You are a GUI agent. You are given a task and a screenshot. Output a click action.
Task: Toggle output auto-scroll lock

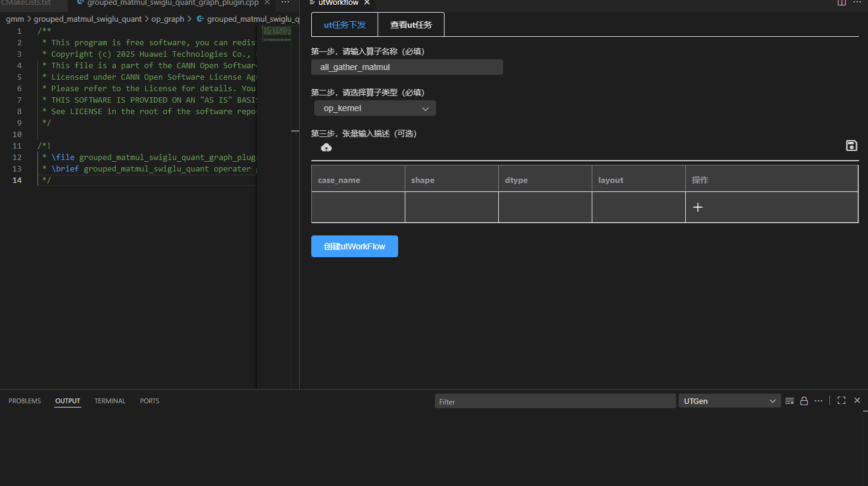pyautogui.click(x=803, y=401)
